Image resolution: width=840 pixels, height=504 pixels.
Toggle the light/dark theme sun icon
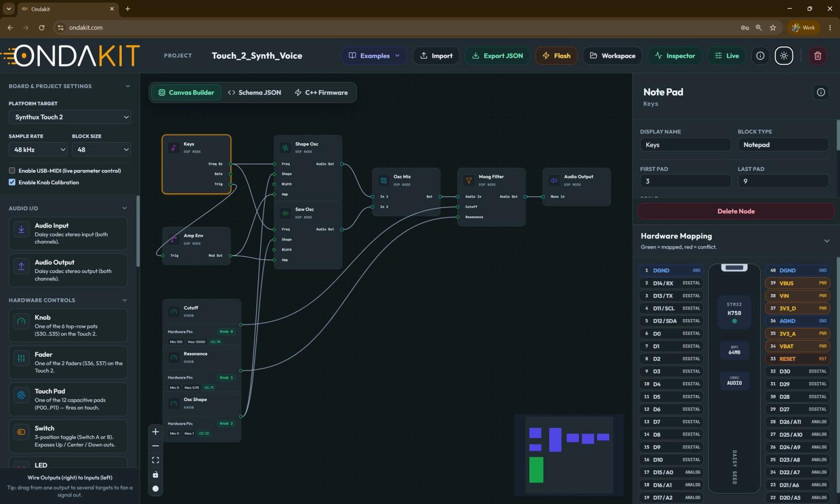pyautogui.click(x=784, y=56)
